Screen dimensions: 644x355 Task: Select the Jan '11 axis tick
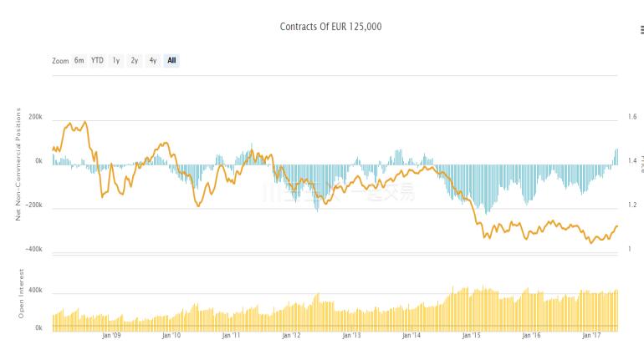pos(232,337)
